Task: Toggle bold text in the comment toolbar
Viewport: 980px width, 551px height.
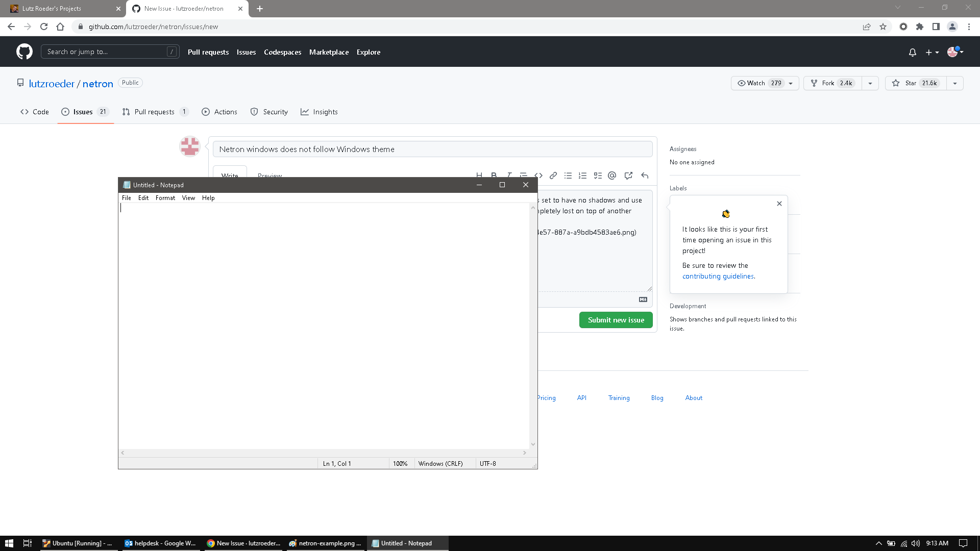Action: [494, 176]
